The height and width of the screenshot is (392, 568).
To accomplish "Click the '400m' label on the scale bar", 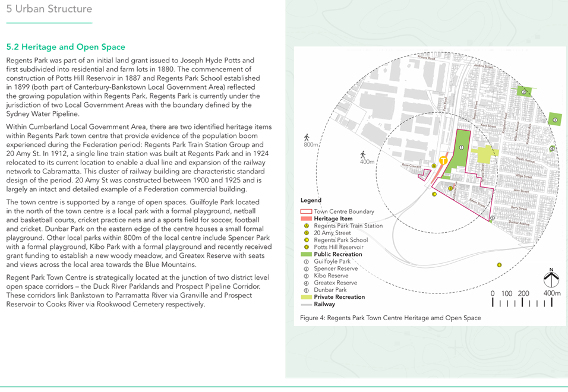I will (552, 293).
